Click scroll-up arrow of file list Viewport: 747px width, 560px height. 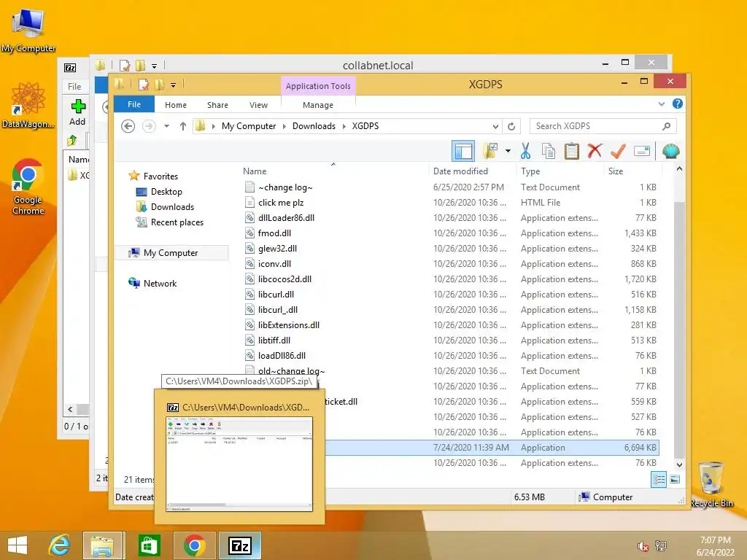coord(679,169)
